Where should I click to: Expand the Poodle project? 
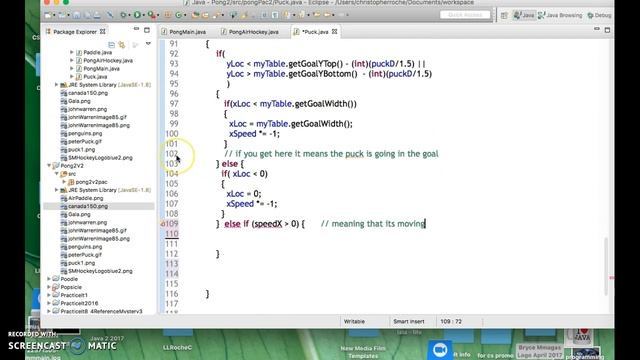49,279
